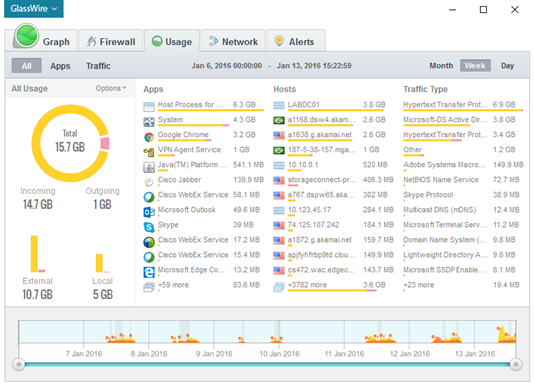Click the US flag for a1638.g.akamai.net
This screenshot has width=534, height=385.
(x=279, y=135)
